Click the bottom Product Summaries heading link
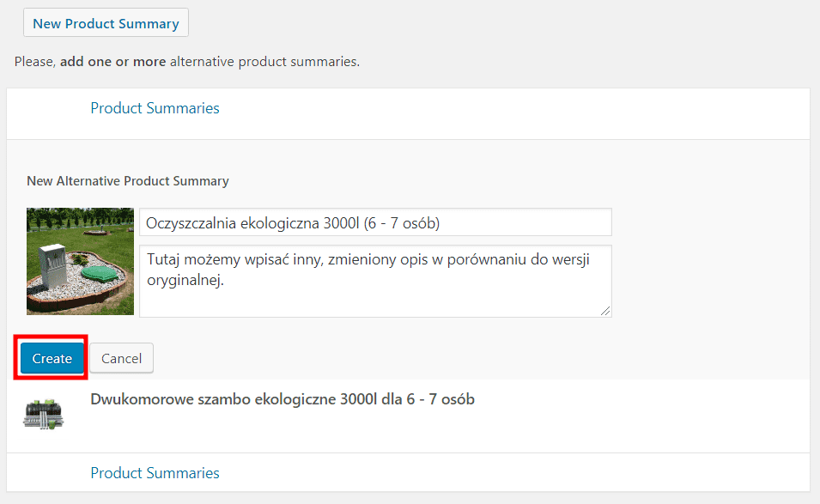This screenshot has height=504, width=820. tap(155, 472)
